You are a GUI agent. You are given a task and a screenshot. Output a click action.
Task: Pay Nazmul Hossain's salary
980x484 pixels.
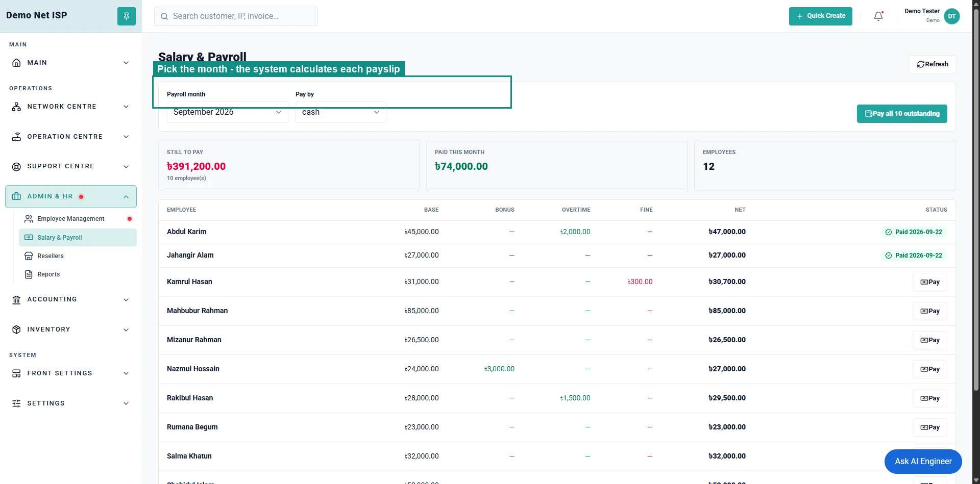point(929,369)
